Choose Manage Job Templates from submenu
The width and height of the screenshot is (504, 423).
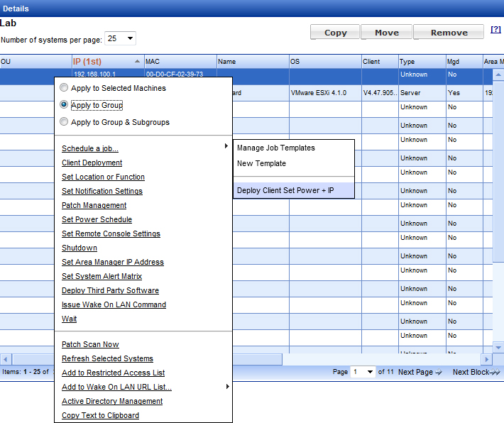coord(275,148)
